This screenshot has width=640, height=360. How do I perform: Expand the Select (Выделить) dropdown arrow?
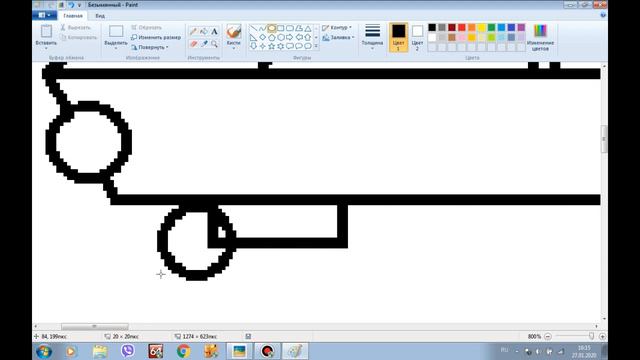point(116,49)
